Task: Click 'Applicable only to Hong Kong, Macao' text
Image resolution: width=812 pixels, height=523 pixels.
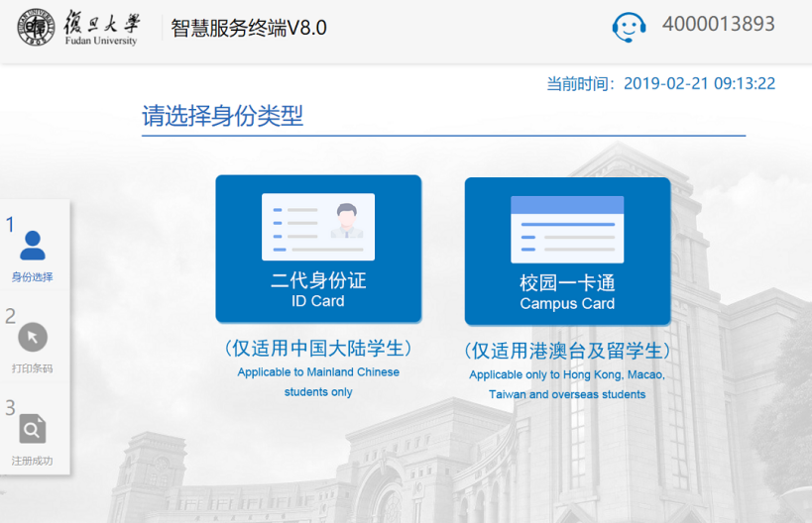Action: coord(567,375)
